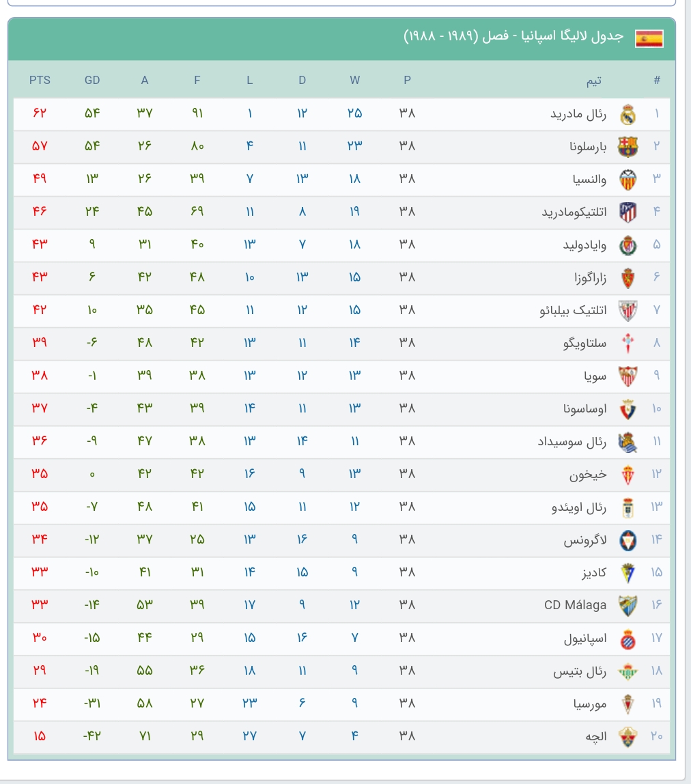This screenshot has height=784, width=691.
Task: Click the GD column header
Action: pyautogui.click(x=92, y=80)
